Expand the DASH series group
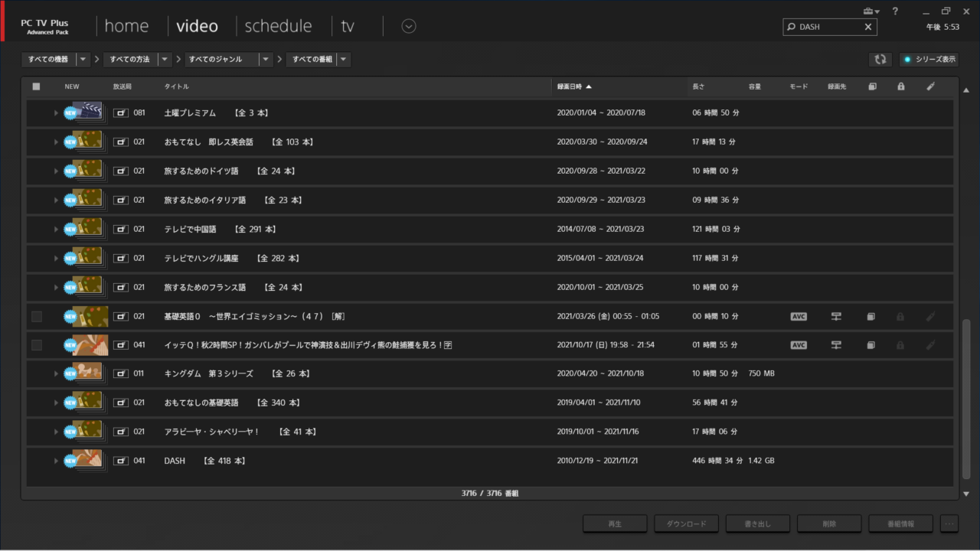This screenshot has height=551, width=980. [x=56, y=461]
